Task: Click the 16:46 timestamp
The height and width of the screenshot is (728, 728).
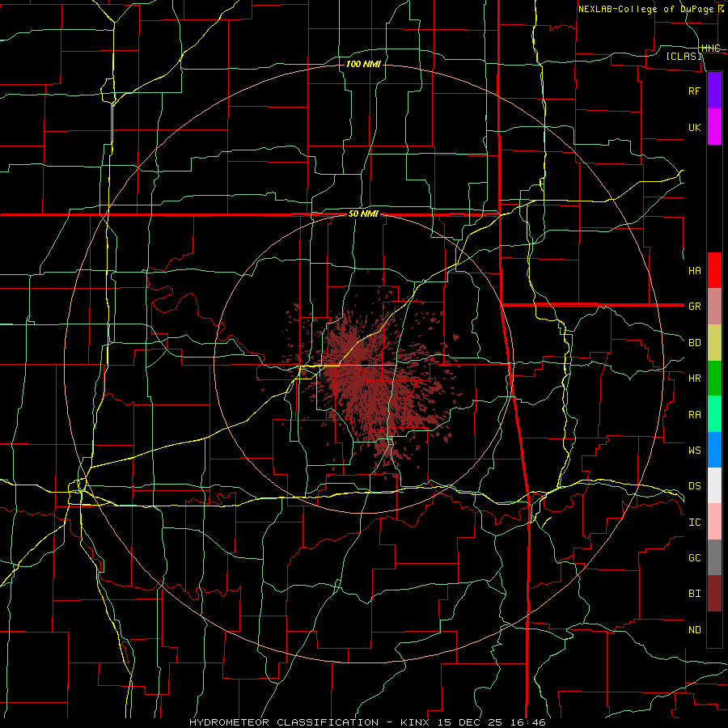Action: pos(529,722)
